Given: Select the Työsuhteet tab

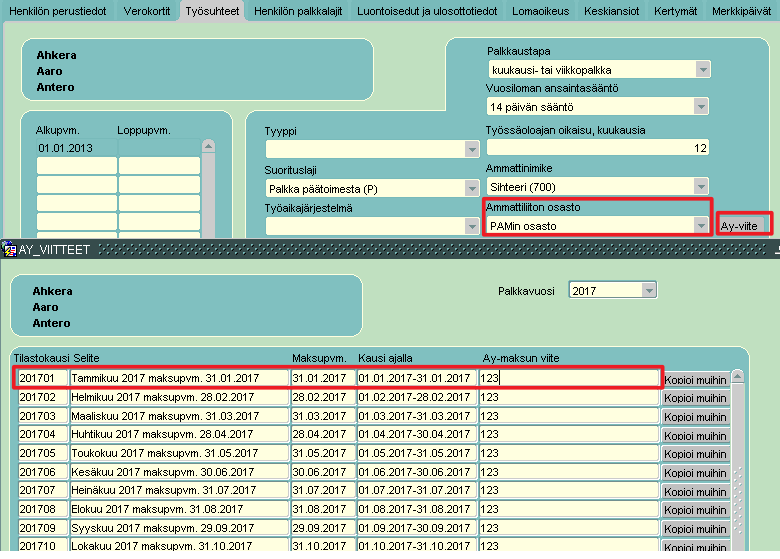Looking at the screenshot, I should pos(212,11).
